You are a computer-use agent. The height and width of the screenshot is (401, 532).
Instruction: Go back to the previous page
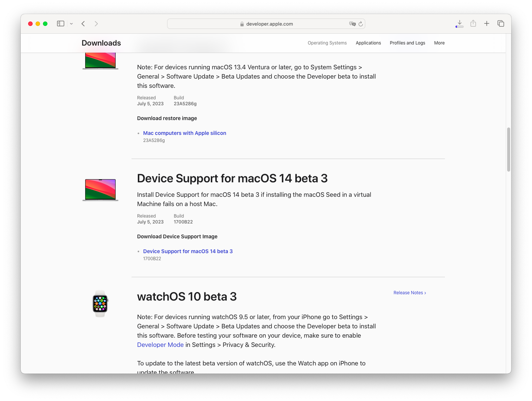click(83, 24)
